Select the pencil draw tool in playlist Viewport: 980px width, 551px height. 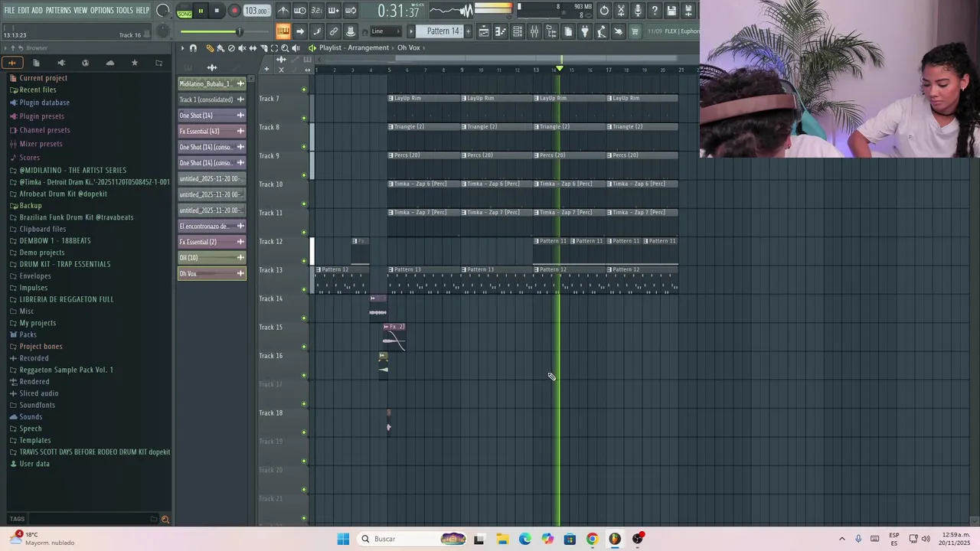pyautogui.click(x=211, y=48)
